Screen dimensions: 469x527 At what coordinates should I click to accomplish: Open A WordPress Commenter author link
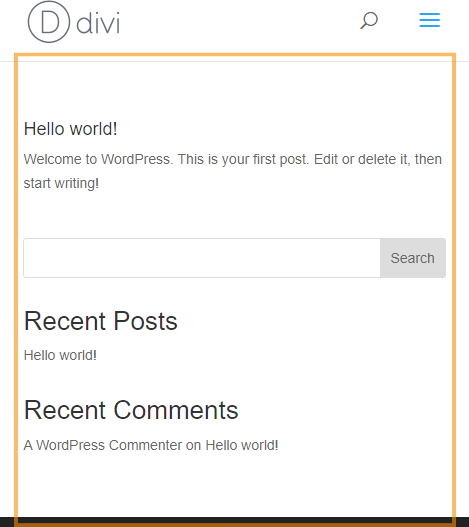coord(103,445)
